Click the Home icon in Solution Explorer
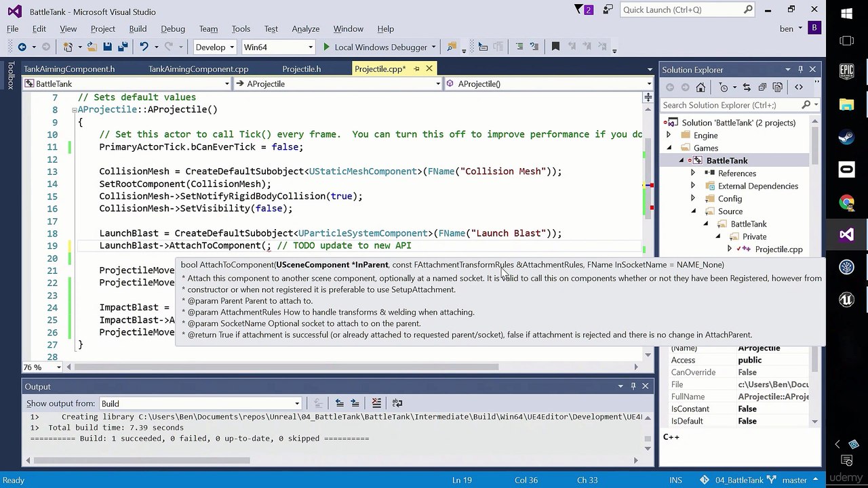This screenshot has width=868, height=488. coord(701,87)
